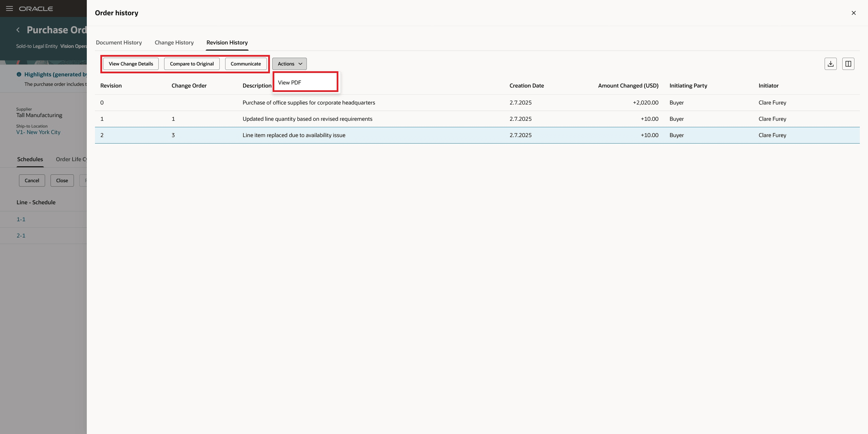Expand the Actions dropdown

[x=289, y=64]
